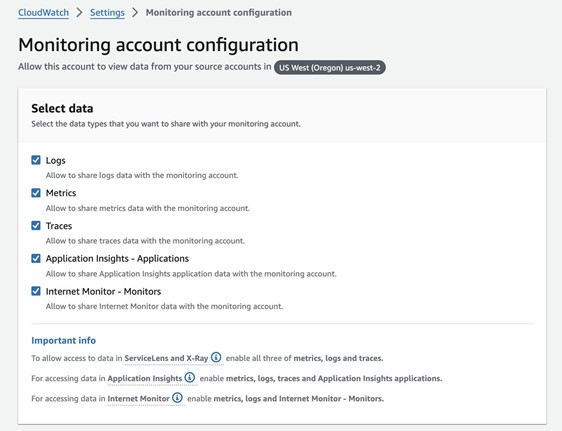Toggle the Metrics checkbox
The width and height of the screenshot is (562, 431).
36,193
